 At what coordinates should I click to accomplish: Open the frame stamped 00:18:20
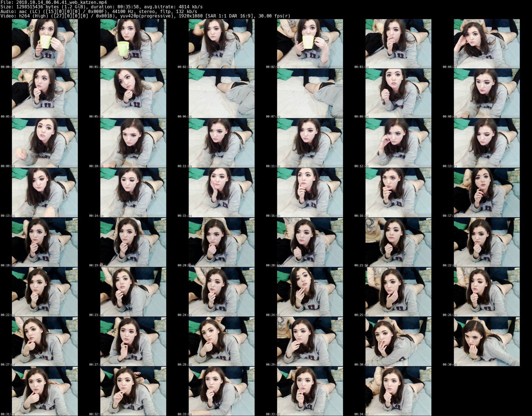[45, 242]
